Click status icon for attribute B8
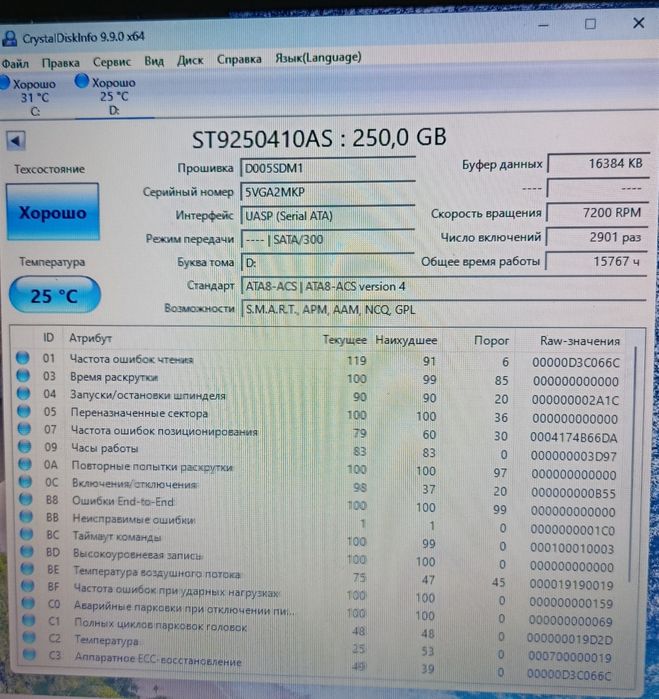659x699 pixels. pos(26,499)
